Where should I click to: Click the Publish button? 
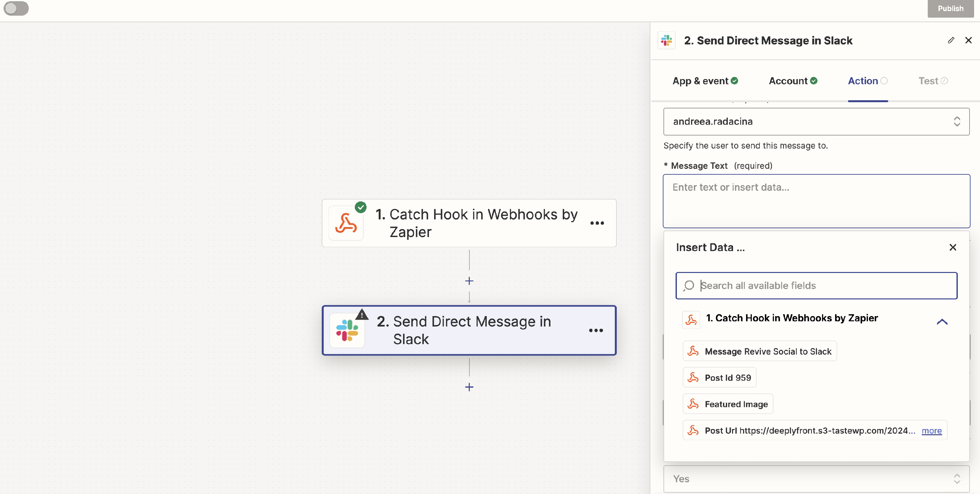(x=950, y=8)
